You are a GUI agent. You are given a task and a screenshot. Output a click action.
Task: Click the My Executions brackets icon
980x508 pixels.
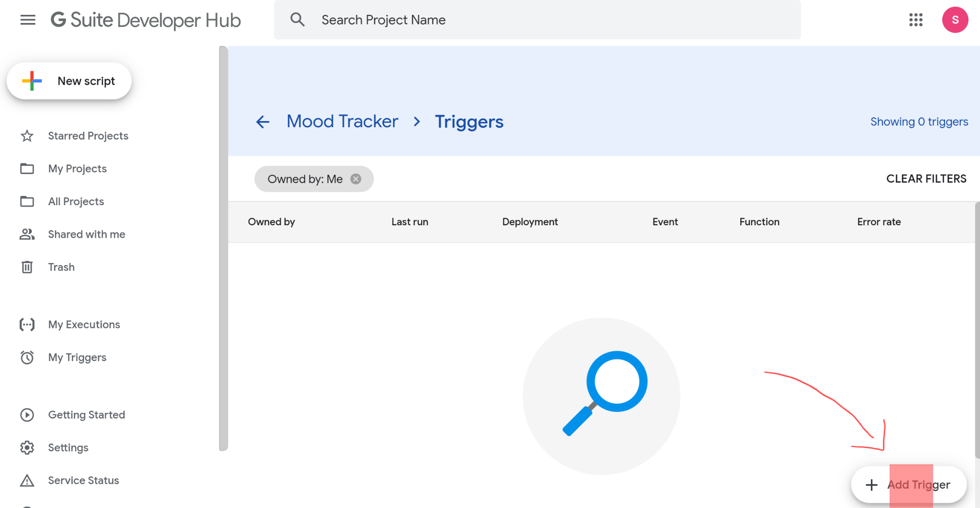(27, 324)
